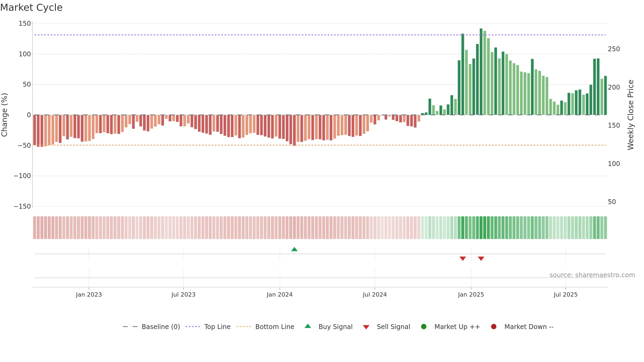The width and height of the screenshot is (644, 362).
Task: Click the second red Sell Signal marker after Jan 2025
Action: [481, 258]
